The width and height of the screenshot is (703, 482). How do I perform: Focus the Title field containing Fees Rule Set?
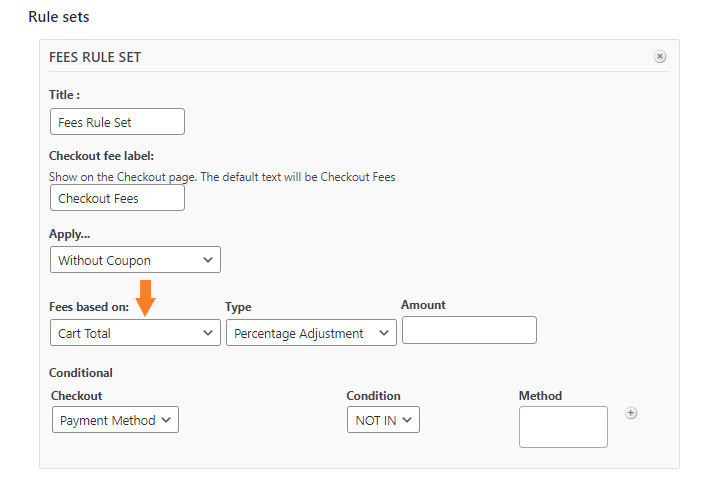117,122
